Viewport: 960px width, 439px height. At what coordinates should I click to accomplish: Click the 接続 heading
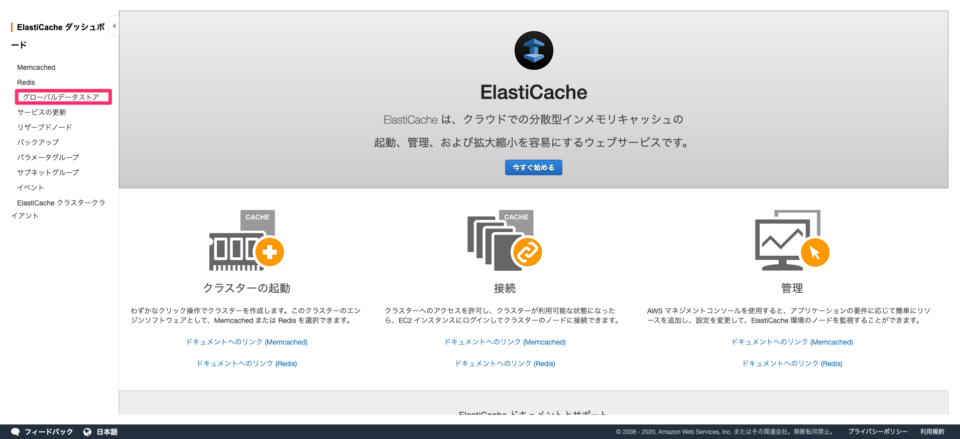tap(504, 288)
